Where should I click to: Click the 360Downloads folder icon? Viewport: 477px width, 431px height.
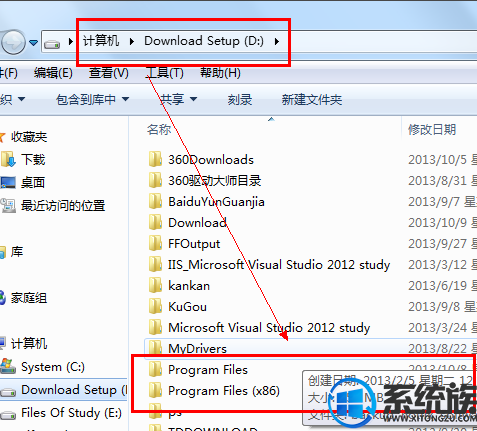pos(155,159)
